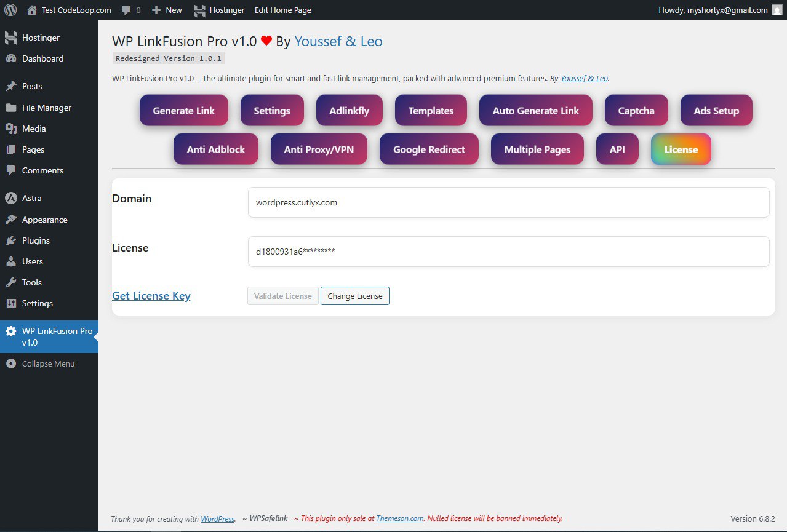Switch to the Anti Adblock tab
Viewport: 787px width, 532px height.
216,149
